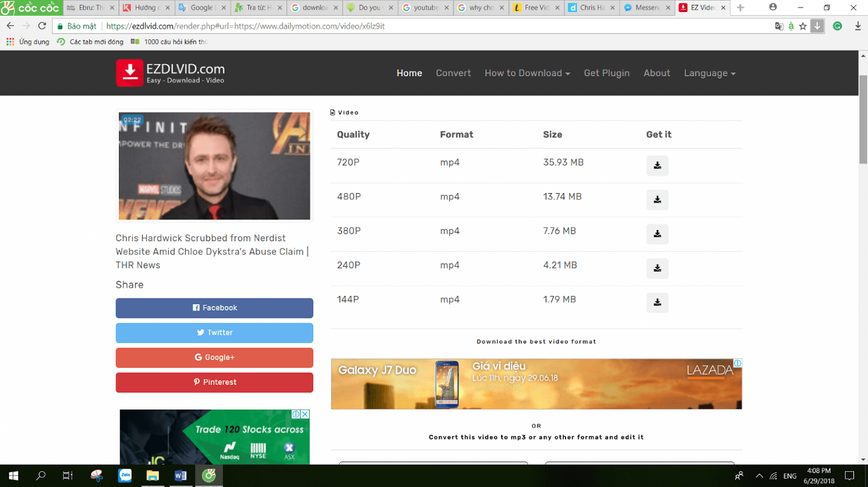Switch to the Do you browser tab
Screen dimensions: 868x487
click(x=370, y=8)
